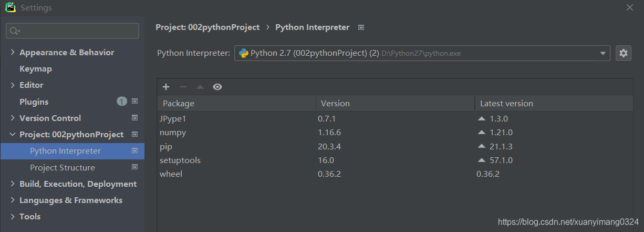Open Project Structure settings page
Image resolution: width=644 pixels, height=232 pixels.
tap(63, 168)
